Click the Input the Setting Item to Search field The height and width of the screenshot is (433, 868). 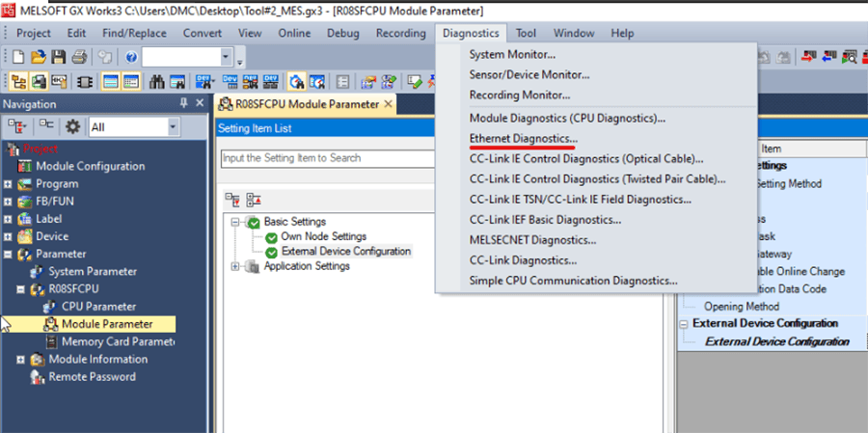(x=328, y=158)
